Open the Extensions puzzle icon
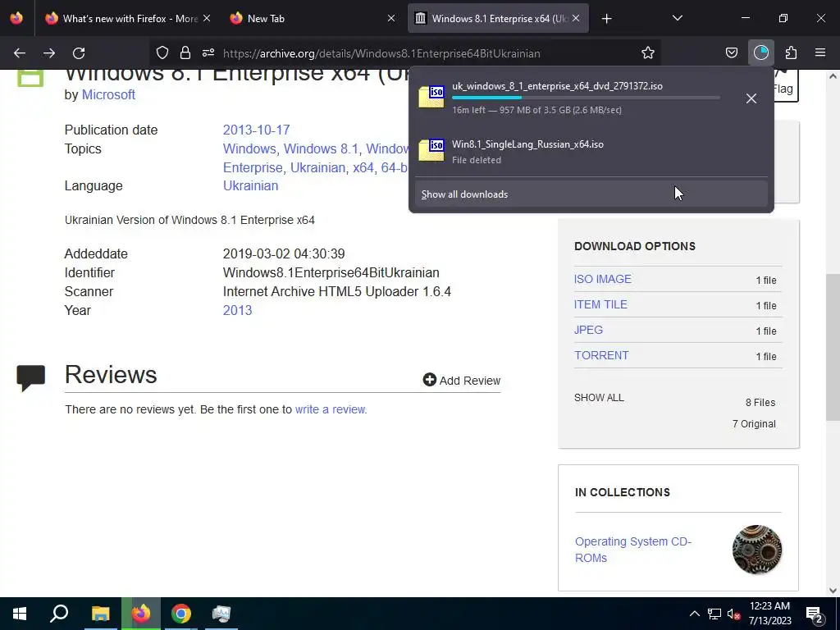Image resolution: width=840 pixels, height=630 pixels. [x=791, y=53]
